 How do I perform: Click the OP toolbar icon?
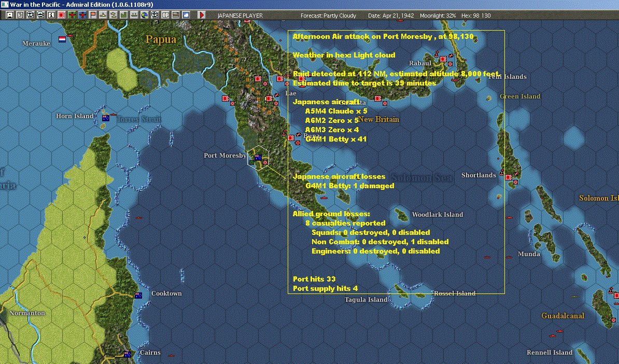(165, 15)
